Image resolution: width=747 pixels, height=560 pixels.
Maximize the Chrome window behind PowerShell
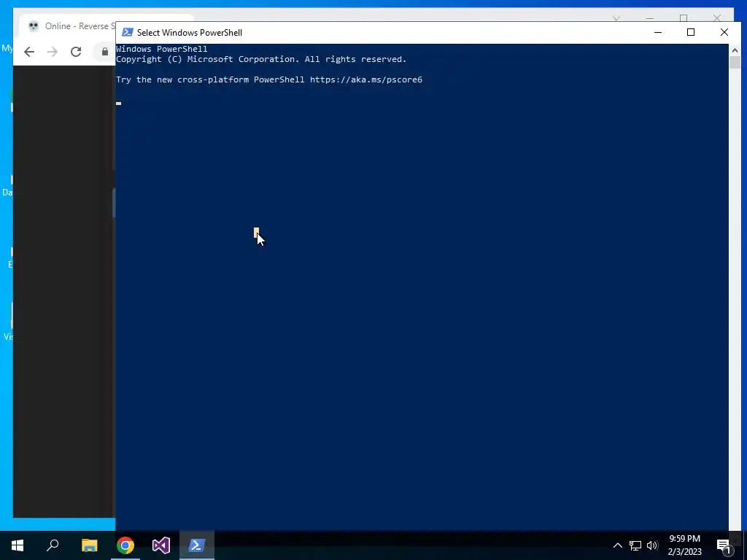pos(684,18)
